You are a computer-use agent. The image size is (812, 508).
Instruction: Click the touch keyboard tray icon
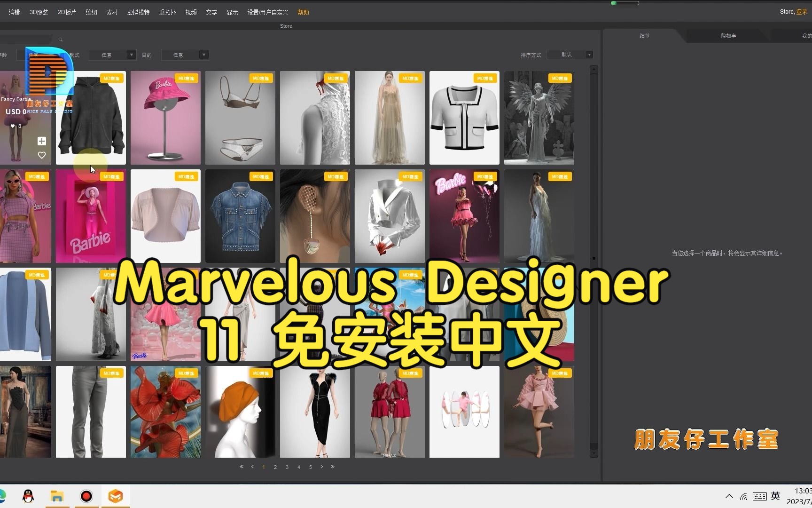point(760,496)
